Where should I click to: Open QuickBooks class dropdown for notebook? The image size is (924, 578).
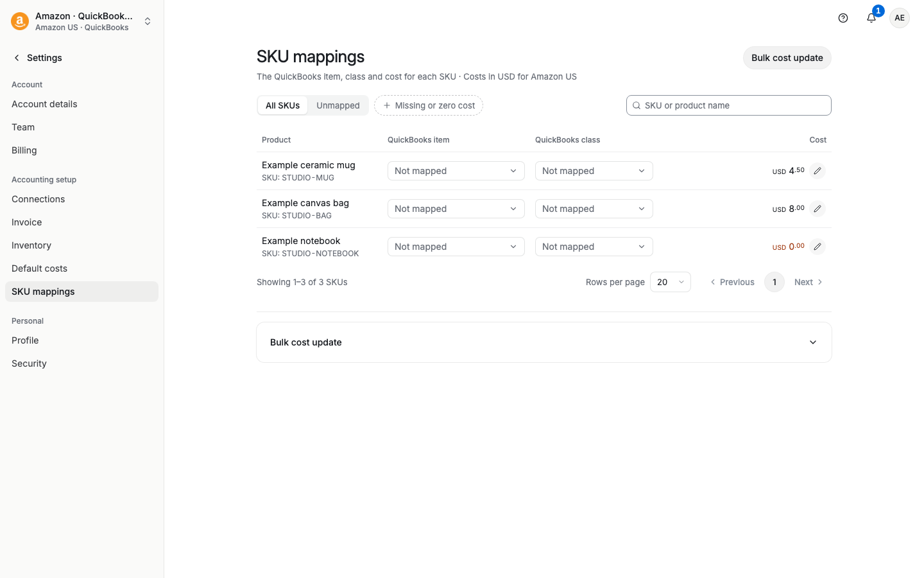(x=594, y=247)
